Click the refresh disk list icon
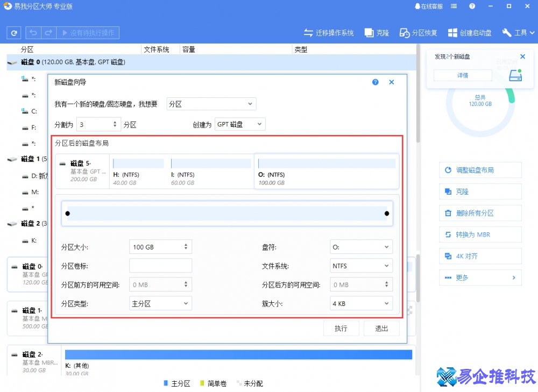The width and height of the screenshot is (538, 392). pos(13,32)
